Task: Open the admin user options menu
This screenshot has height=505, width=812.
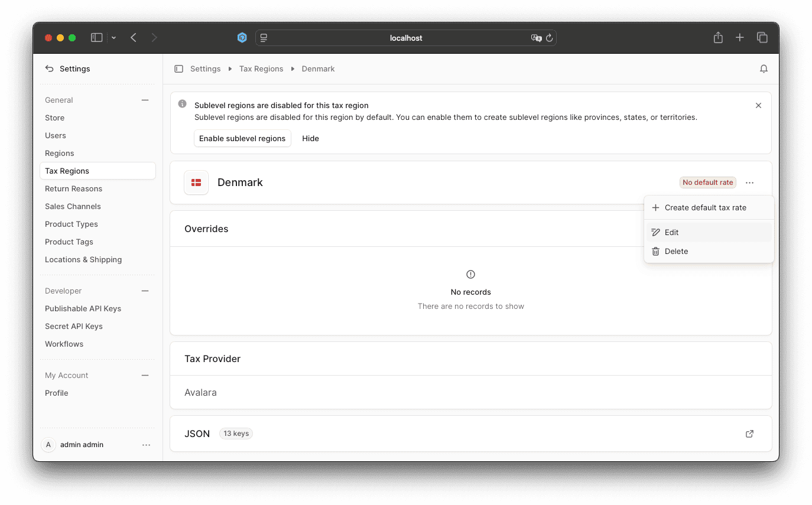Action: [x=146, y=445]
